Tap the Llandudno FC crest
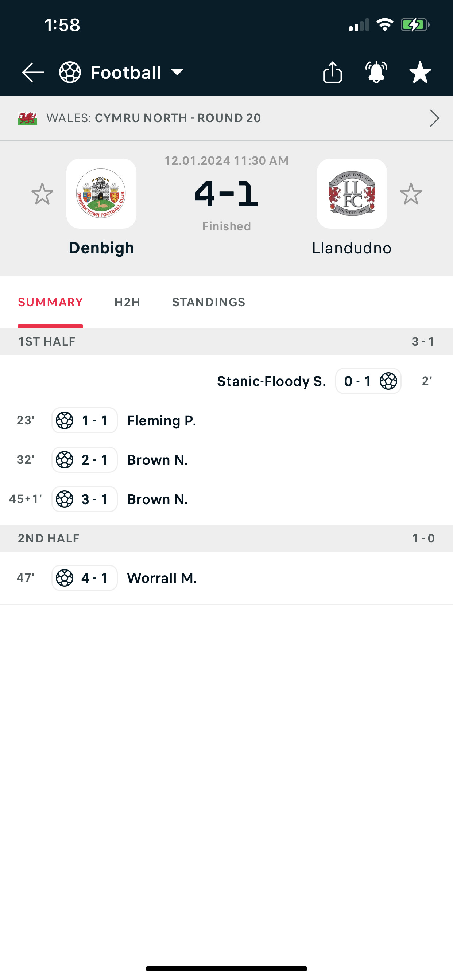 coord(352,194)
